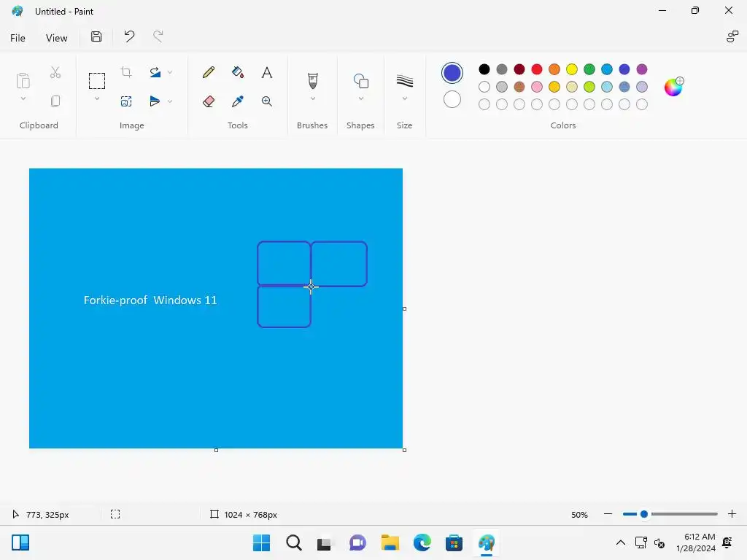Expand the Shapes dropdown chevron
The image size is (747, 560).
tap(360, 98)
